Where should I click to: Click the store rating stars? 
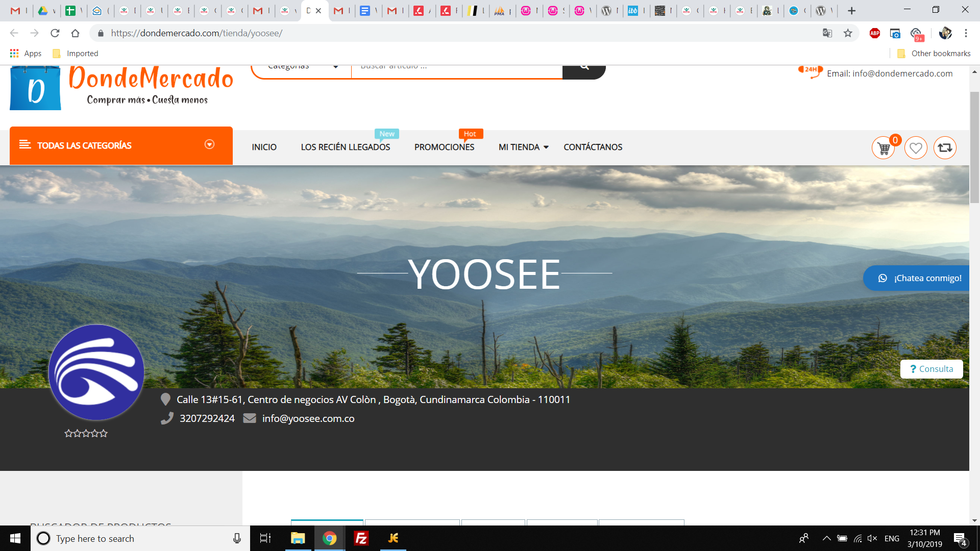coord(86,434)
